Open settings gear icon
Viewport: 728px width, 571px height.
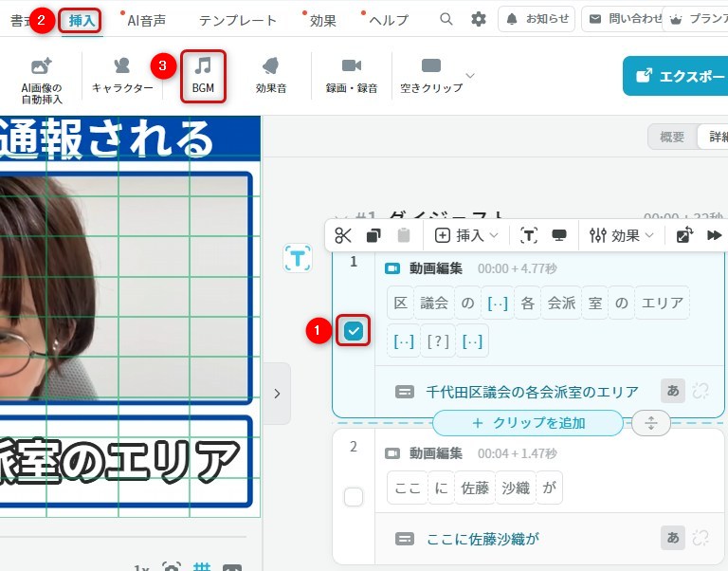click(x=479, y=19)
